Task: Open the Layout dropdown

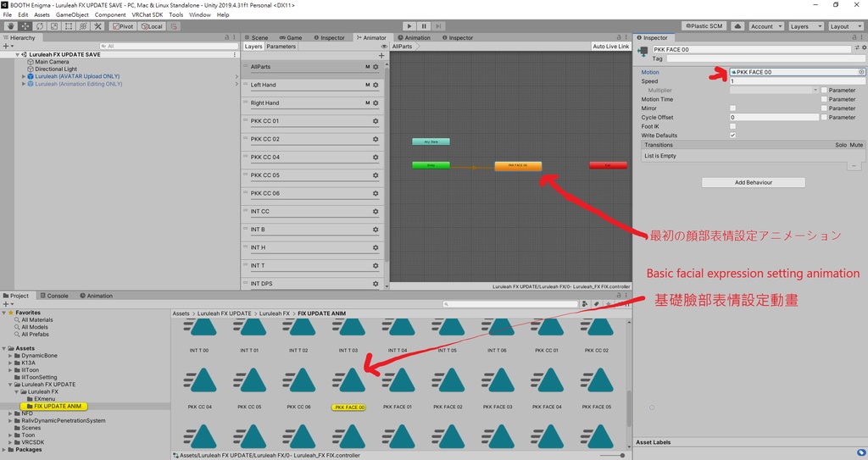Action: (x=845, y=26)
